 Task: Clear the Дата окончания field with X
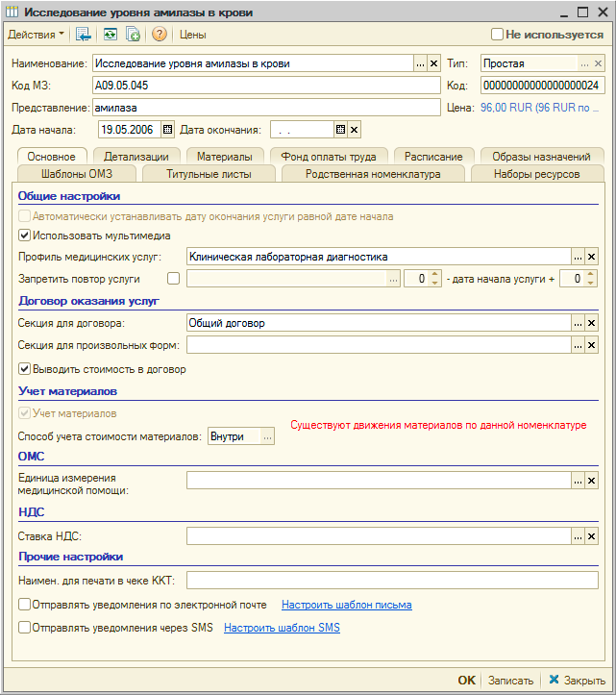click(354, 130)
